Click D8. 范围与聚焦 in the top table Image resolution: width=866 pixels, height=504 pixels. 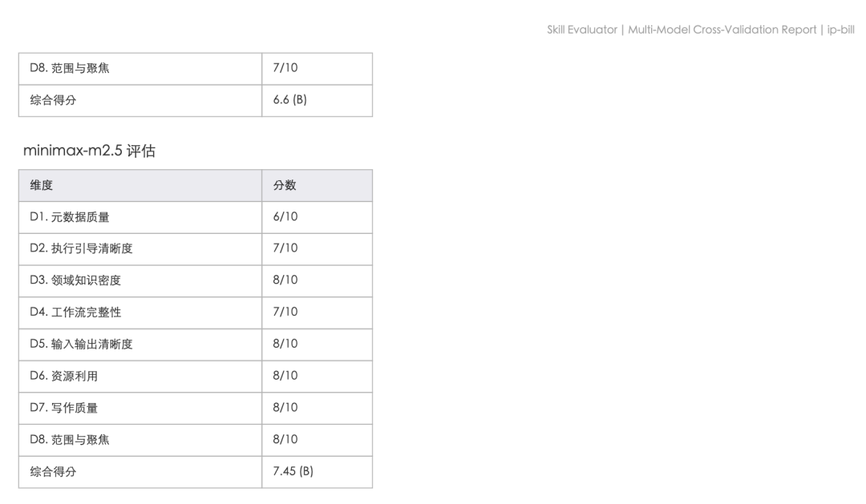click(70, 68)
